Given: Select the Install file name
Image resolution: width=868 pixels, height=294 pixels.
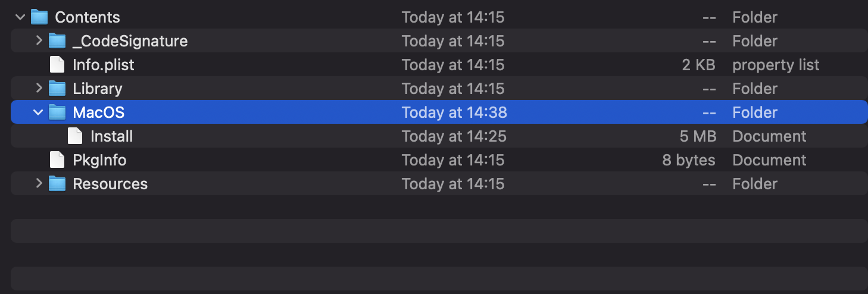Looking at the screenshot, I should coord(111,136).
